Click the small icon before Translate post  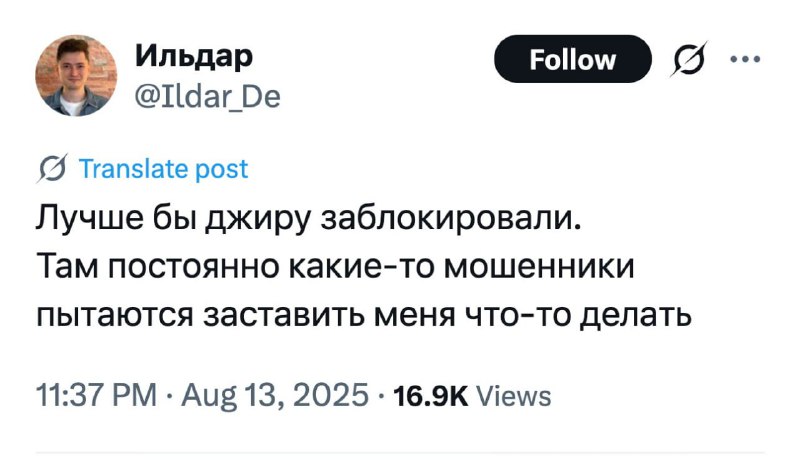point(51,169)
